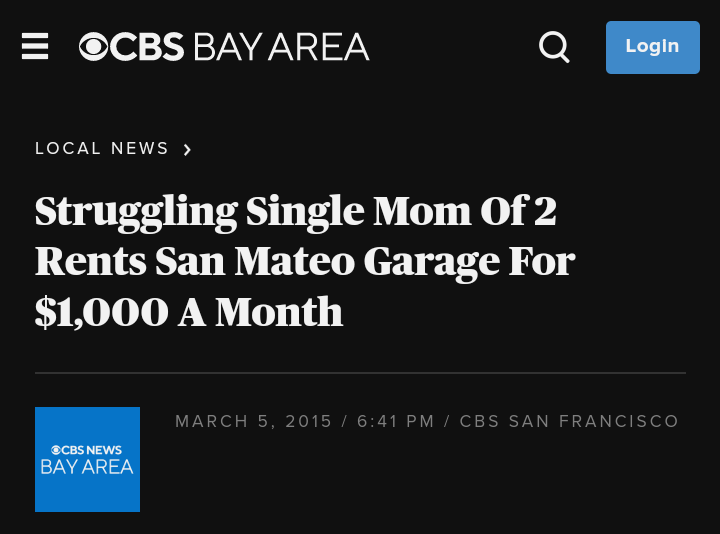This screenshot has width=720, height=534.
Task: Select the CBS letters in header logo
Action: click(x=147, y=47)
